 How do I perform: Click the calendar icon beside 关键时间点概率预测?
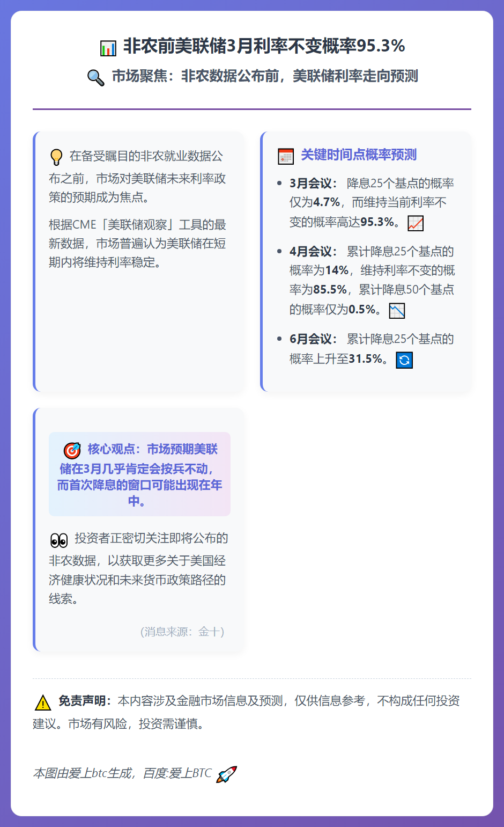point(286,156)
